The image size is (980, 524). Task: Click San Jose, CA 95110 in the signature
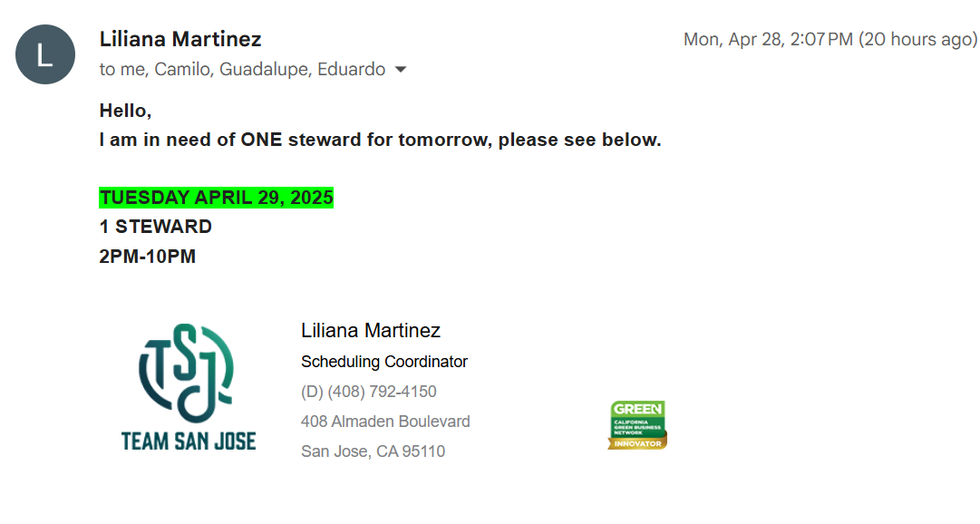[x=373, y=451]
